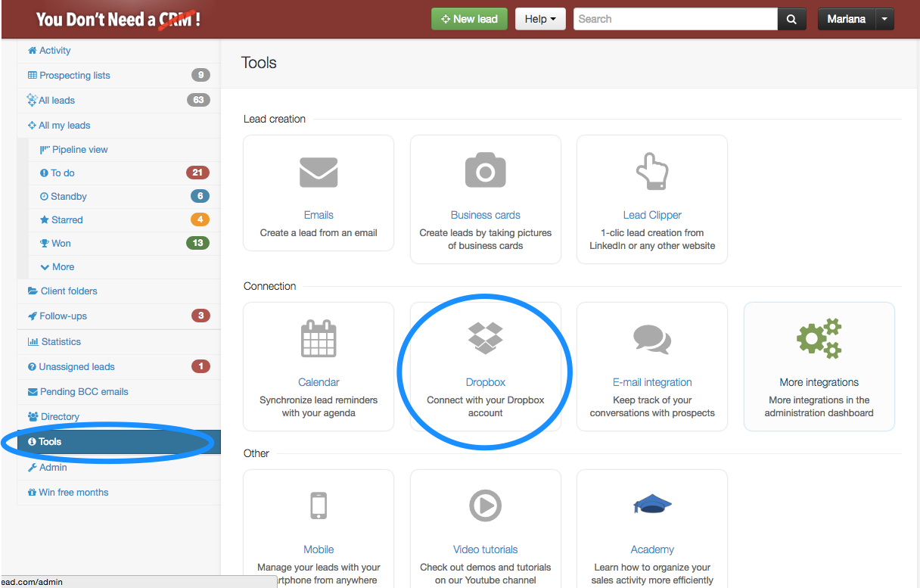Go to Prospecting lists in sidebar
Screen dimensions: 920x588
point(119,76)
